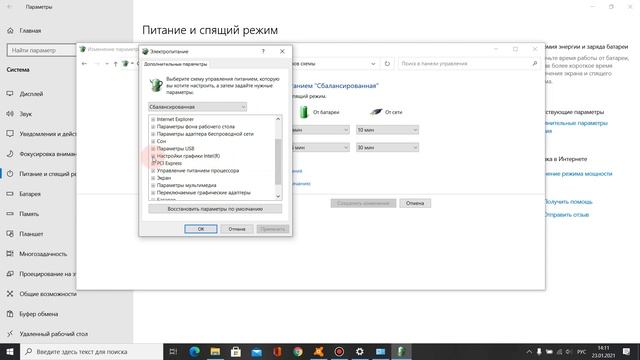Expand the Сон power setting node
This screenshot has width=640, height=360.
coord(153,141)
